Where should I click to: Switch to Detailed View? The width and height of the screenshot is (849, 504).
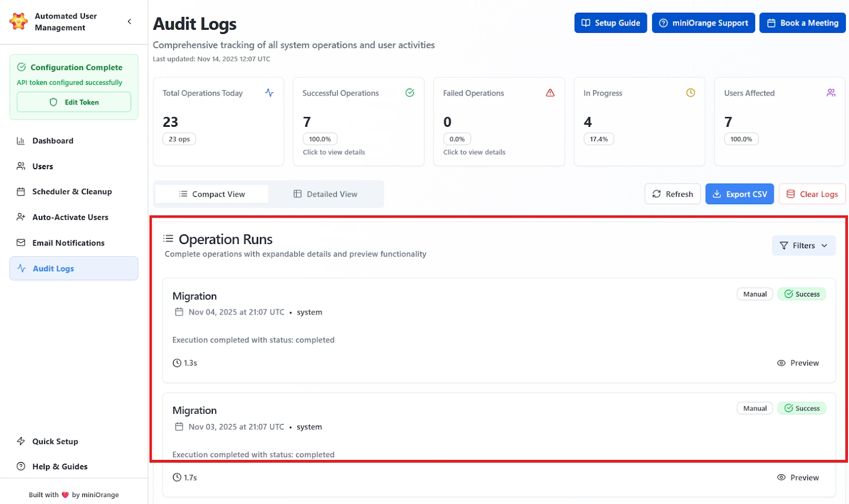pyautogui.click(x=325, y=194)
